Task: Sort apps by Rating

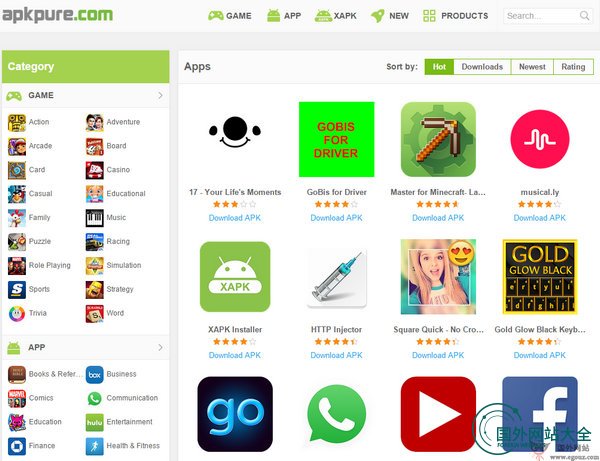Action: pyautogui.click(x=573, y=67)
